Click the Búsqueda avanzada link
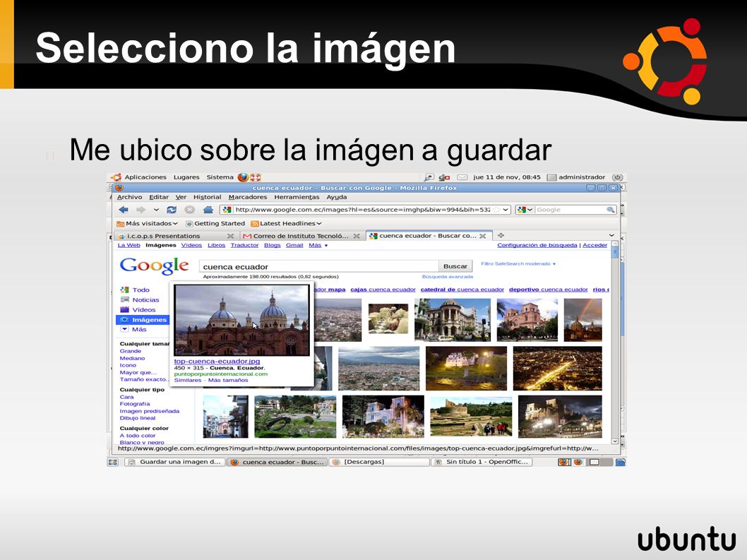747x560 pixels. click(448, 277)
